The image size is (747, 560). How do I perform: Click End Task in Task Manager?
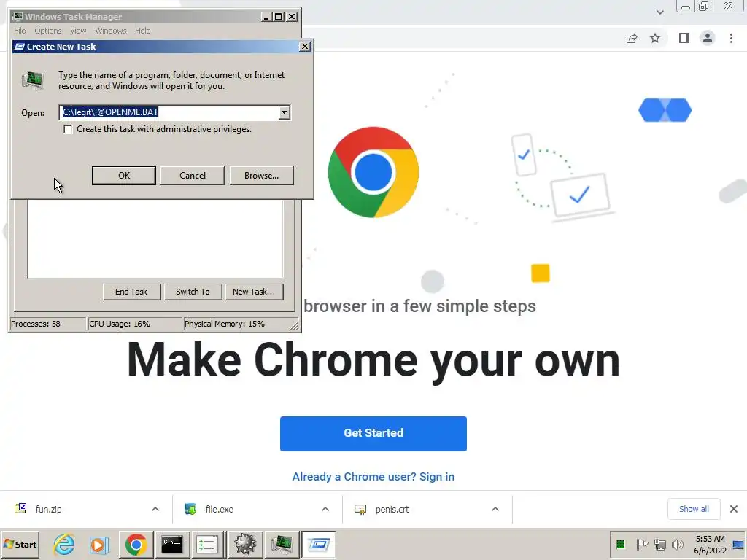pyautogui.click(x=131, y=292)
